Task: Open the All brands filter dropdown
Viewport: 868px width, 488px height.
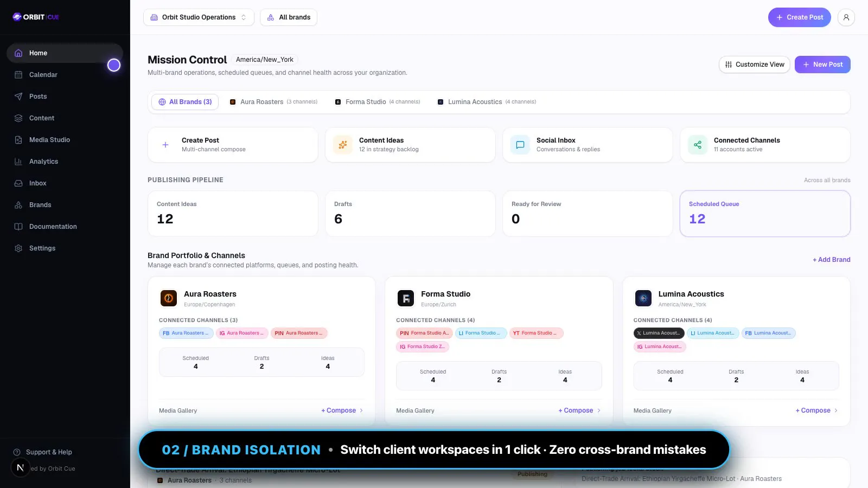Action: pos(289,17)
